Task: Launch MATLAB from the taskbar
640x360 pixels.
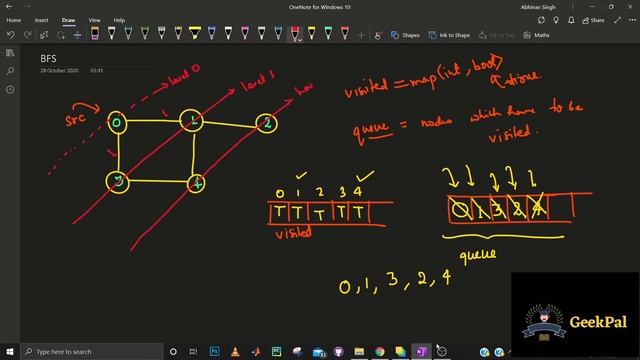Action: 256,351
